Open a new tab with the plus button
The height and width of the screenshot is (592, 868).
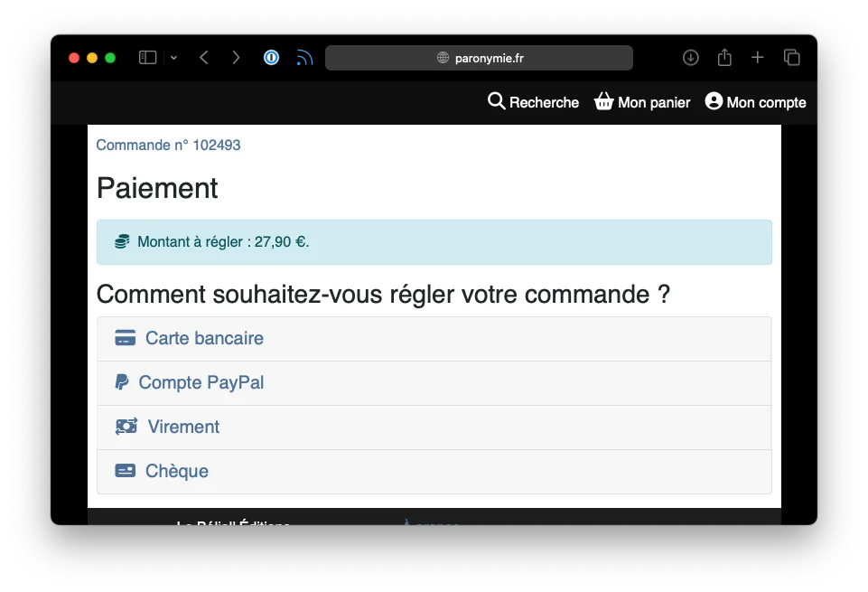[x=758, y=57]
